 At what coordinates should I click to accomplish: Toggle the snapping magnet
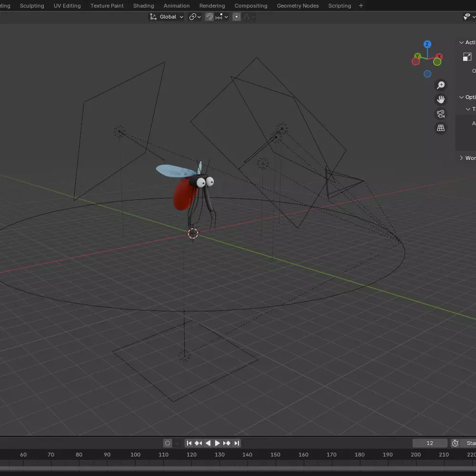coord(209,17)
